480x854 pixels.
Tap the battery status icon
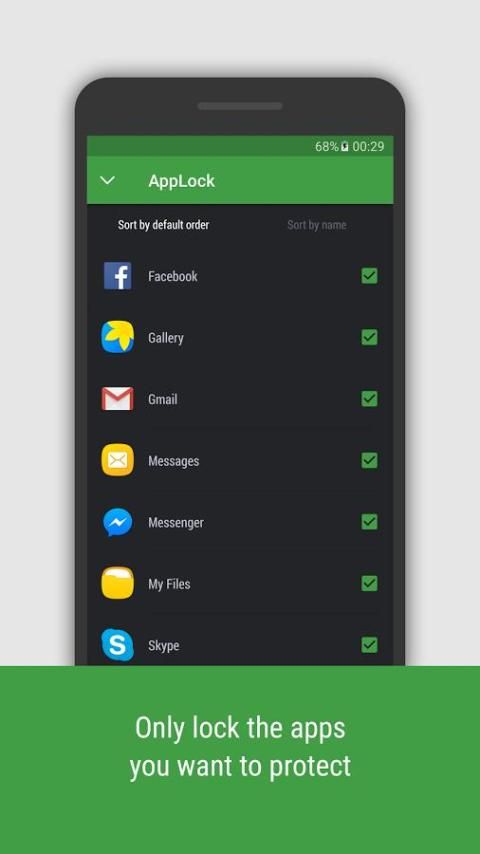click(x=345, y=147)
